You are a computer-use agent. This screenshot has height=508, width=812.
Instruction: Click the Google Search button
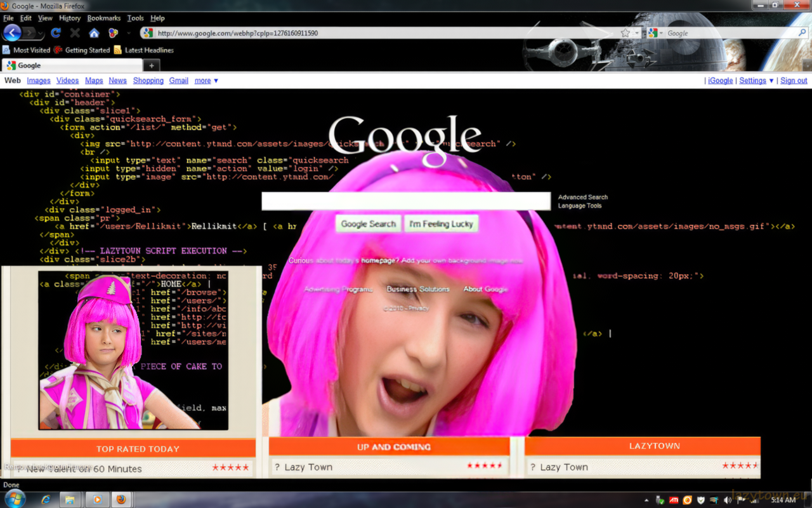(368, 224)
